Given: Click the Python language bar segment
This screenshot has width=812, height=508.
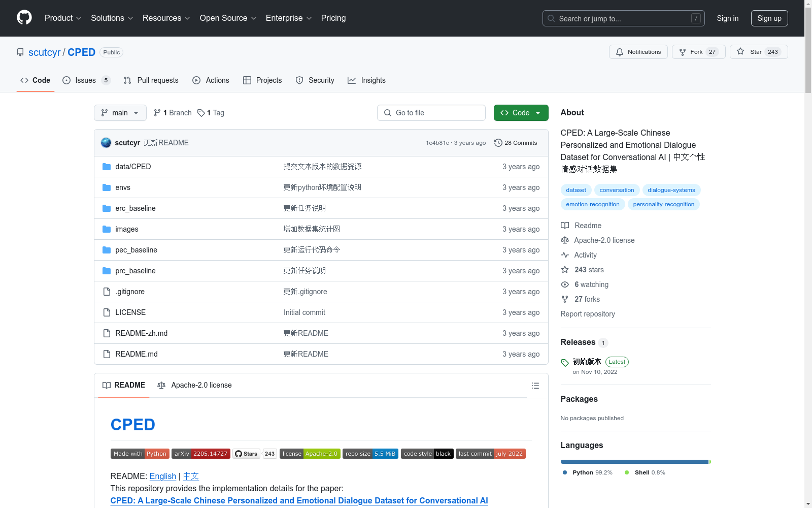Looking at the screenshot, I should 634,462.
